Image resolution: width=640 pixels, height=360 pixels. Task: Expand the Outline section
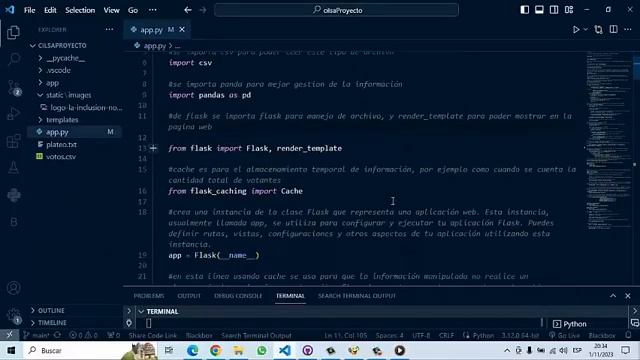tap(51, 311)
